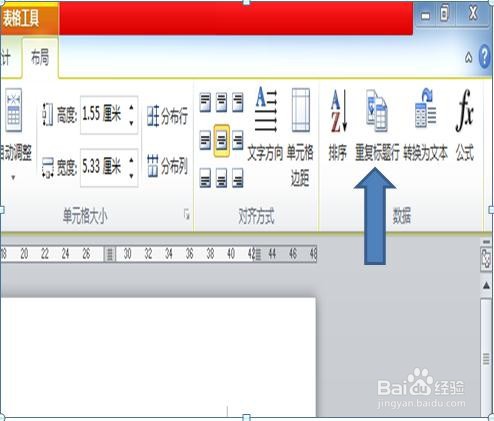Screen dimensions: 494x421
Task: Close the Word window
Action: point(473,14)
